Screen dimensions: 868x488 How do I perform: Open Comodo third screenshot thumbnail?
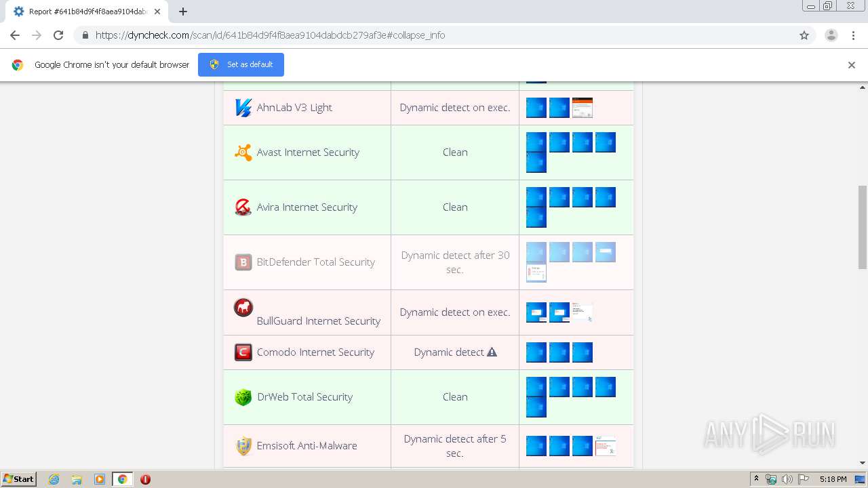tap(583, 352)
